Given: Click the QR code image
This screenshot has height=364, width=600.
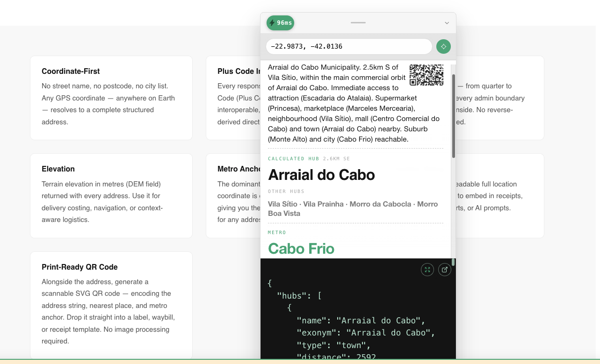Looking at the screenshot, I should point(427,75).
